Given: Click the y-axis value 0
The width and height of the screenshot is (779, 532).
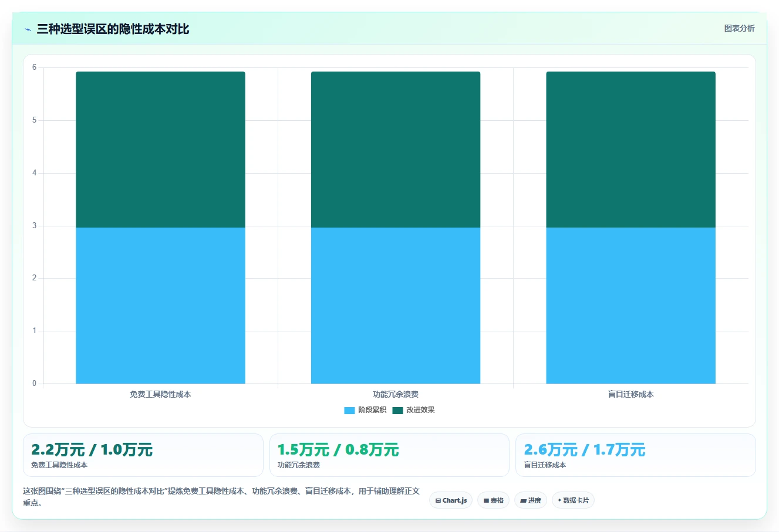Looking at the screenshot, I should pyautogui.click(x=34, y=383).
